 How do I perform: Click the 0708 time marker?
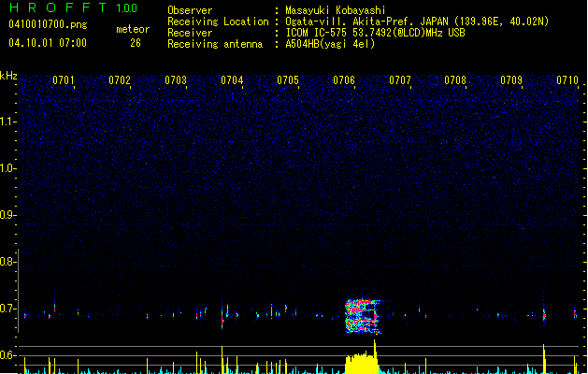(x=455, y=80)
